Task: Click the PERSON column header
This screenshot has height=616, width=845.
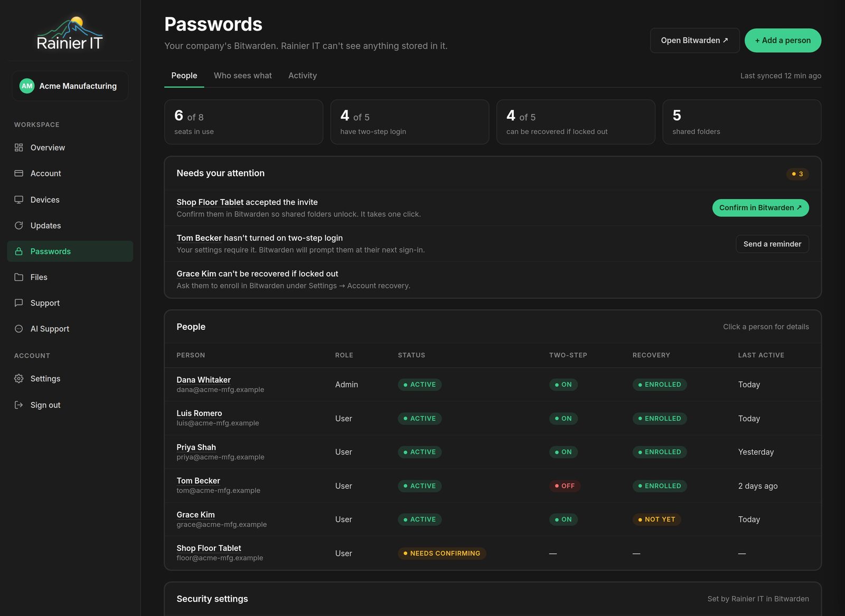Action: tap(191, 355)
